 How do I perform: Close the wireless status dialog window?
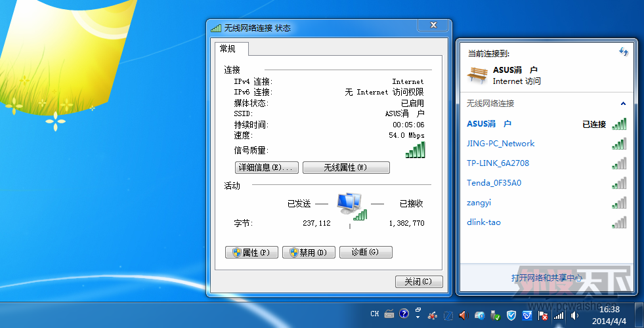click(x=433, y=25)
